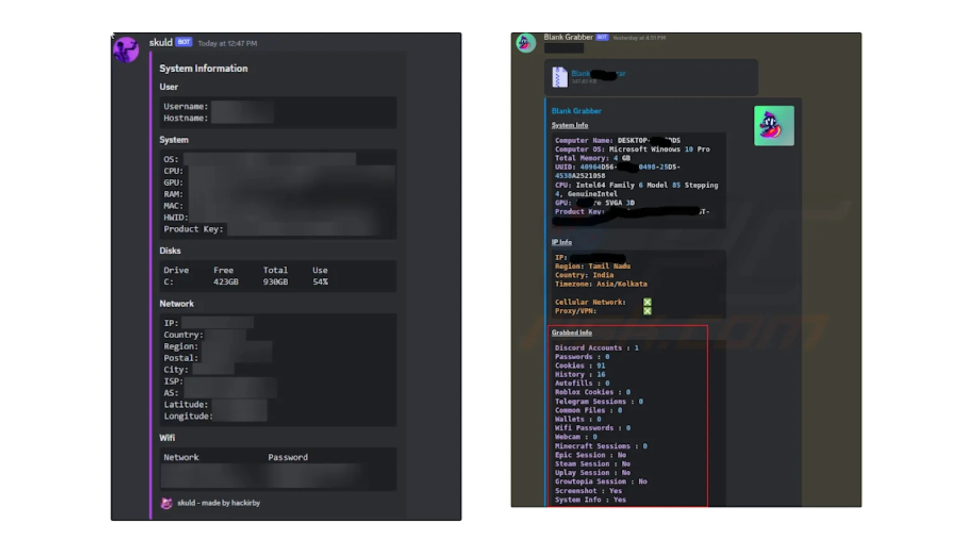
Task: Click the 'ISP:' line in Network block
Action: coord(173,381)
